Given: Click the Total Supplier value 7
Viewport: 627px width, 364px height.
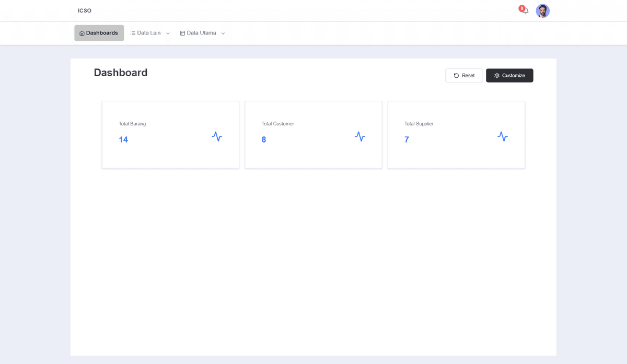Looking at the screenshot, I should click(407, 140).
